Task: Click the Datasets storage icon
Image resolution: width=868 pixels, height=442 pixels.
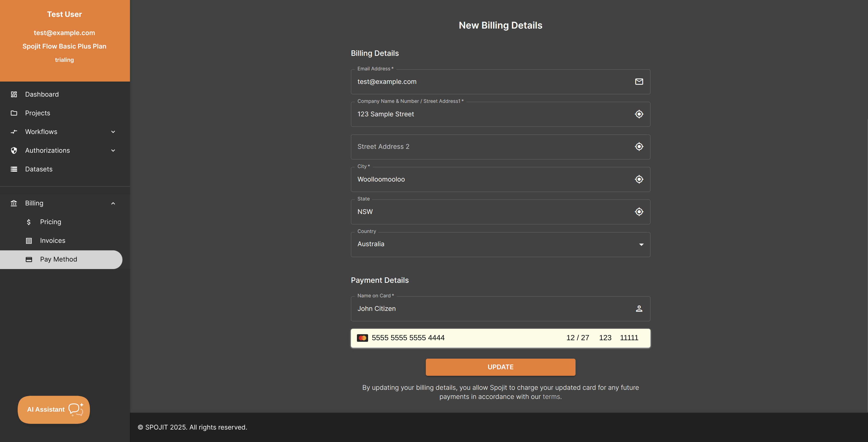Action: point(14,169)
